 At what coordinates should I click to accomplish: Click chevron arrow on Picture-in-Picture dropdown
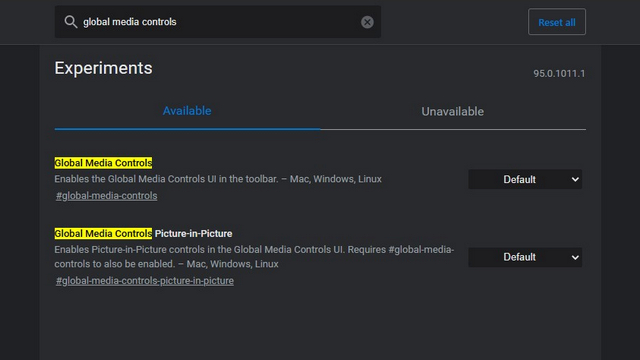coord(575,257)
